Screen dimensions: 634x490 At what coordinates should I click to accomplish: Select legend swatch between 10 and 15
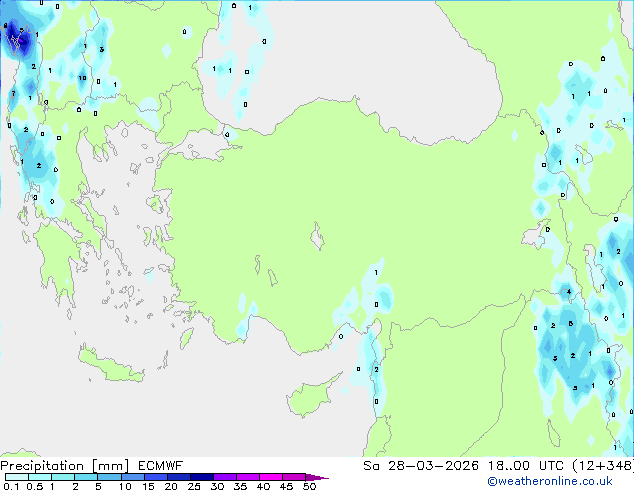click(132, 477)
